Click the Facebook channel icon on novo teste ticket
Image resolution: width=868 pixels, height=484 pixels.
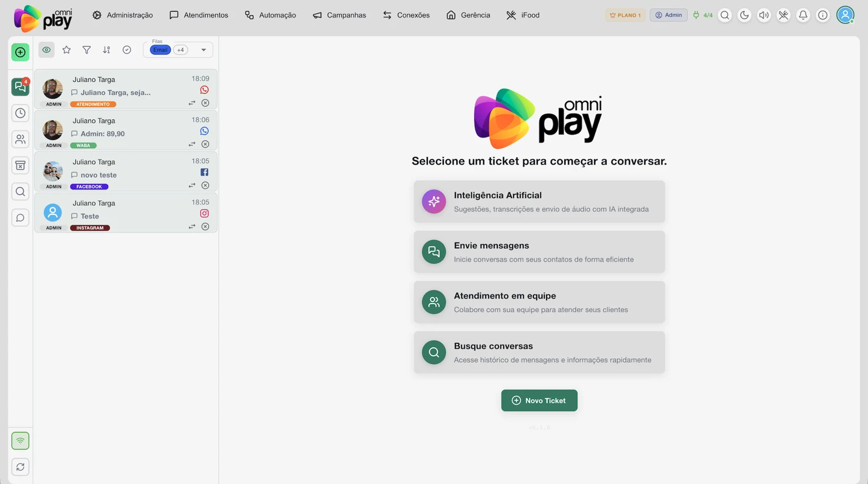coord(205,172)
